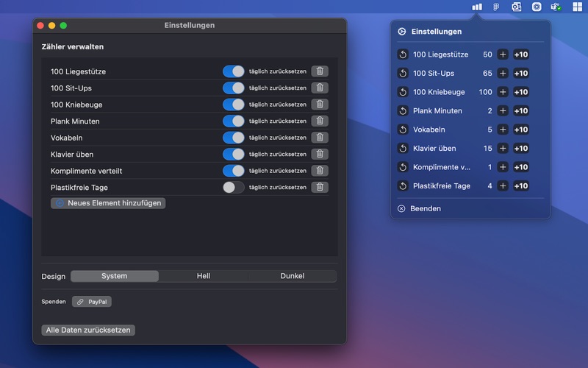The width and height of the screenshot is (588, 368).
Task: Delete the Klavier üben counter via trash icon
Action: [320, 154]
